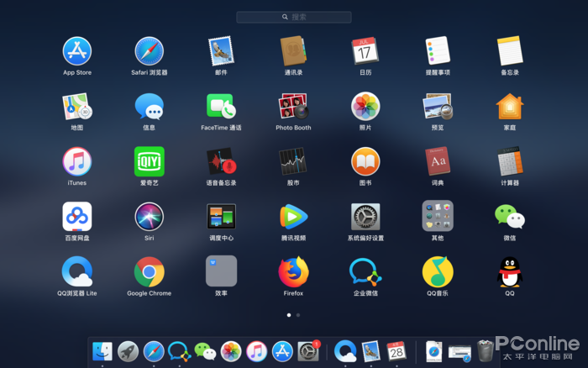Open Finder in the Dock

point(102,351)
